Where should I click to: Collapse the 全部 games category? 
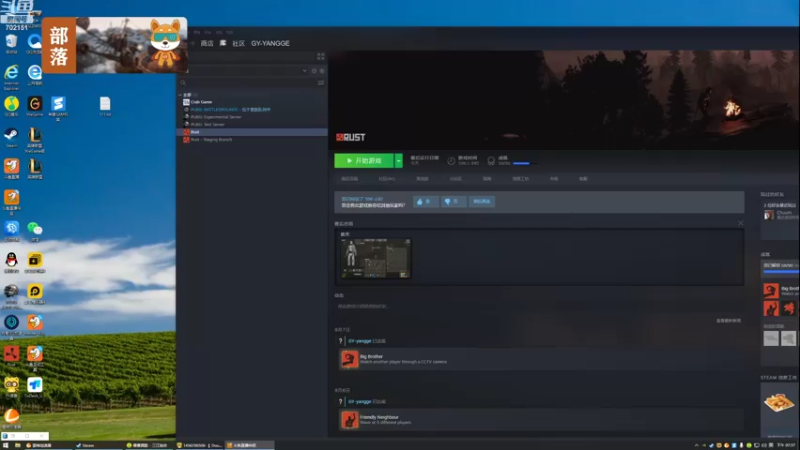coord(180,95)
